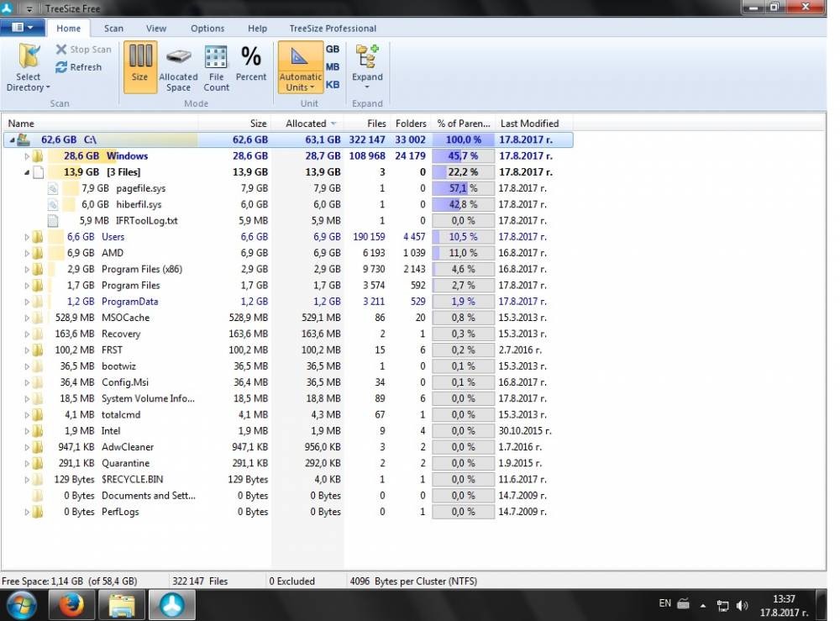840x621 pixels.
Task: Click the TreeSize taskbar icon
Action: point(171,606)
